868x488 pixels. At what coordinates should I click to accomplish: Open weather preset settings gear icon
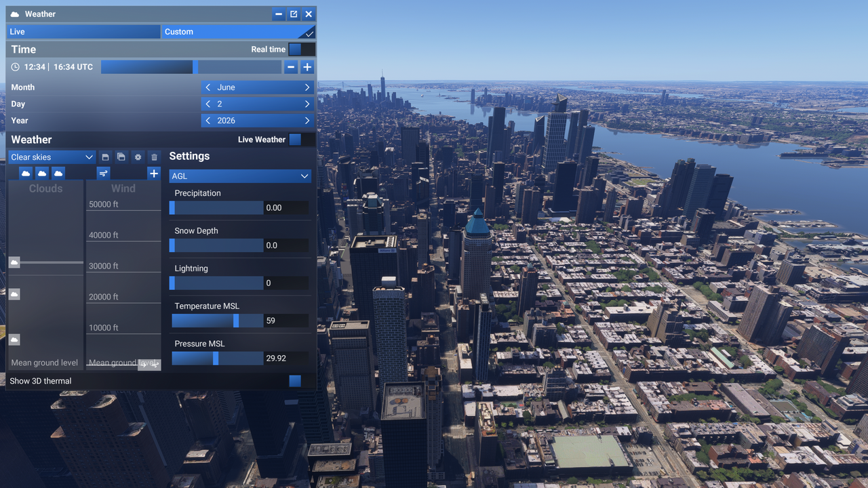pos(138,157)
